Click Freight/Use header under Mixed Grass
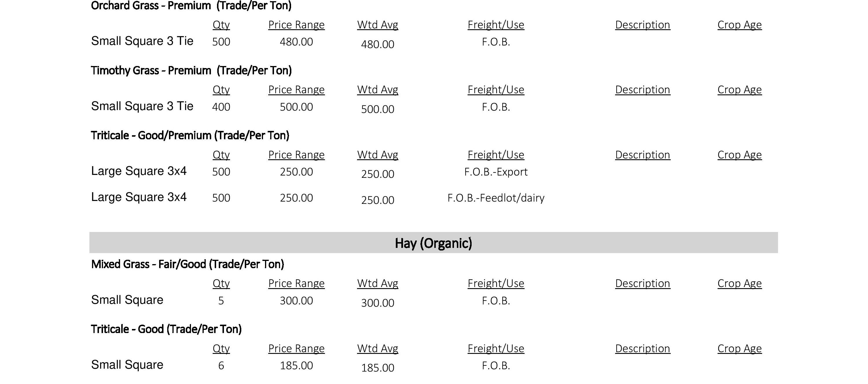Screen dimensions: 868x384 tap(496, 284)
